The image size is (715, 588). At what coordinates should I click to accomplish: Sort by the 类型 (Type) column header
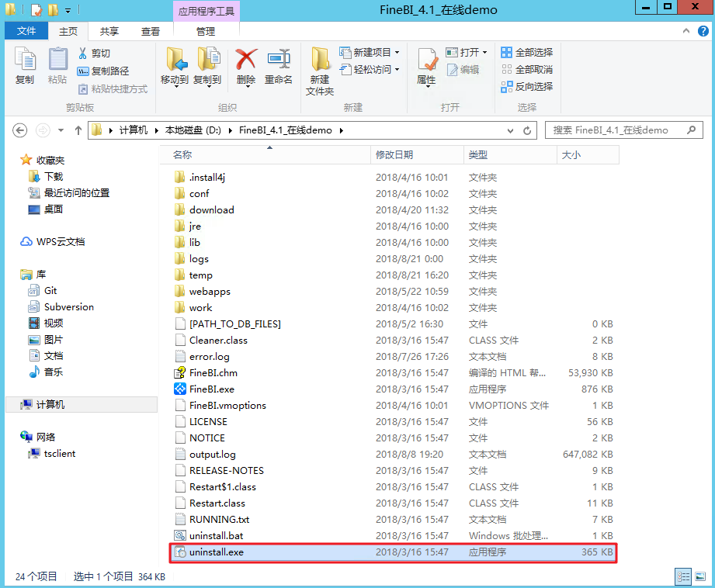tap(511, 155)
